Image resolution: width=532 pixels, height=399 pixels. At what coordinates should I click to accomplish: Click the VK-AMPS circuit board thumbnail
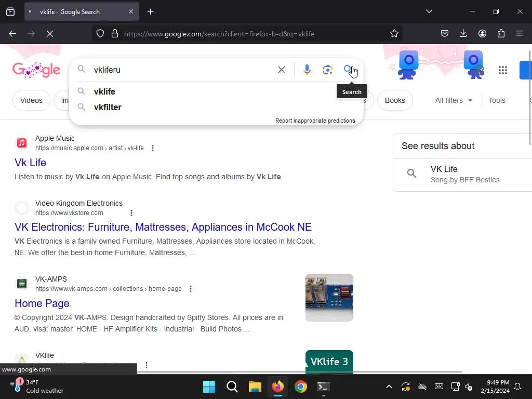329,298
